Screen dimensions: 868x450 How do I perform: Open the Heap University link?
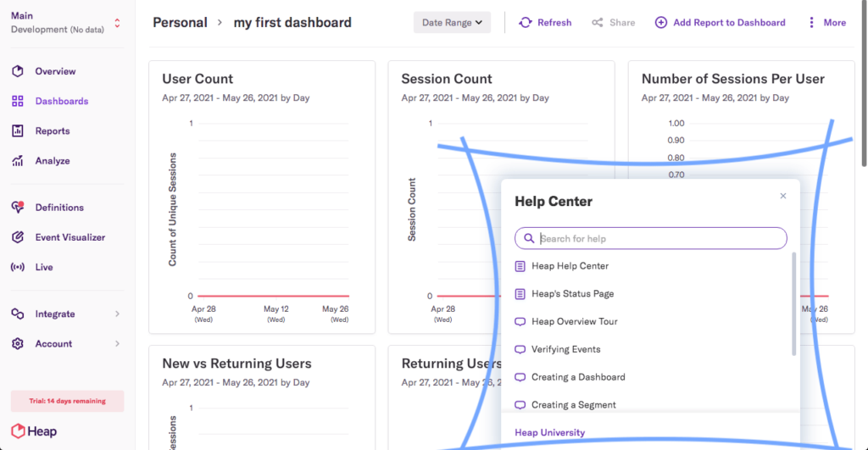click(549, 432)
